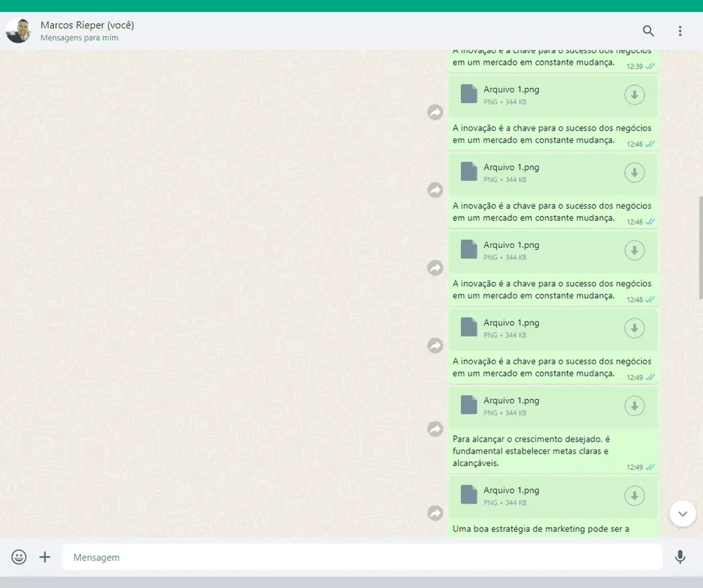Click the 'Para alcançar o crescimento desejado' text
Image resolution: width=703 pixels, height=588 pixels.
(531, 451)
